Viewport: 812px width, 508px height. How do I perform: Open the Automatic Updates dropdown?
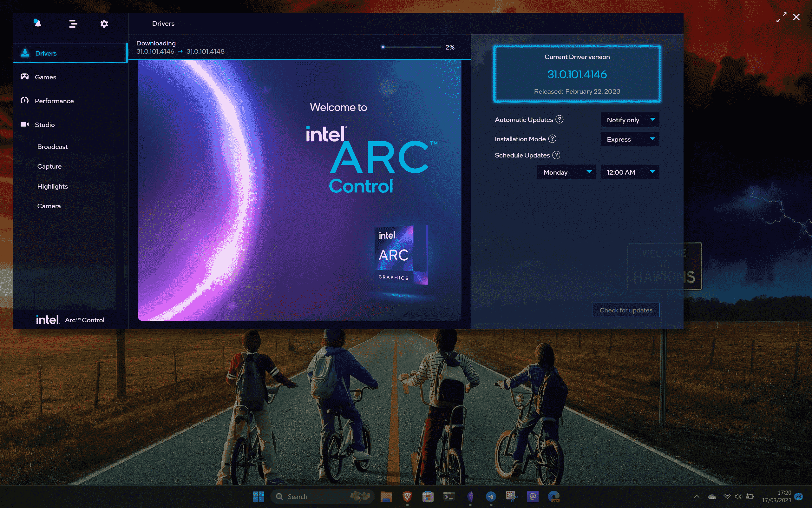[630, 120]
